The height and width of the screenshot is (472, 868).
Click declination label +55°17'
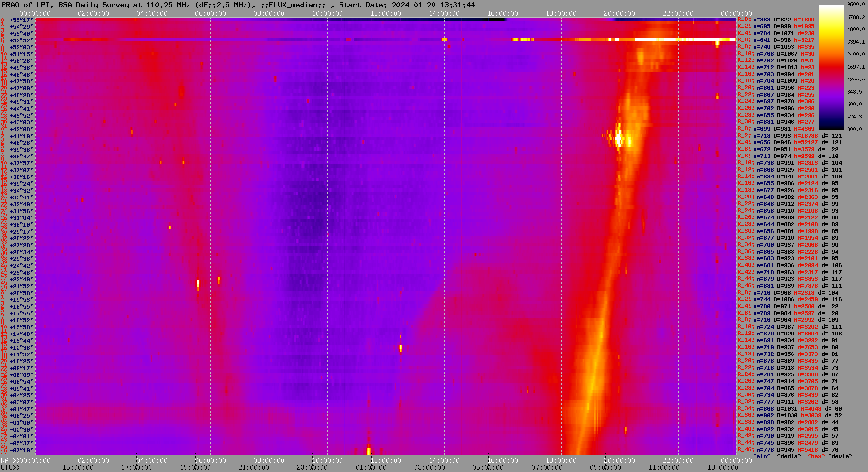[x=21, y=20]
